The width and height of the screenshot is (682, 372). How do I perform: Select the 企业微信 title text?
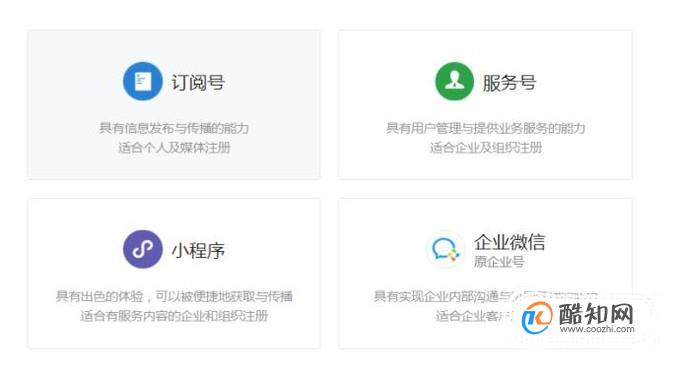(x=509, y=242)
